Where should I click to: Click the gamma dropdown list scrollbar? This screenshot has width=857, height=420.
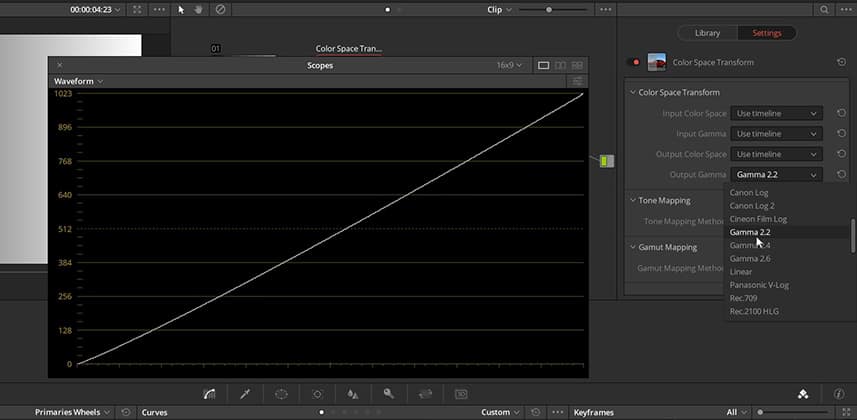click(x=852, y=236)
